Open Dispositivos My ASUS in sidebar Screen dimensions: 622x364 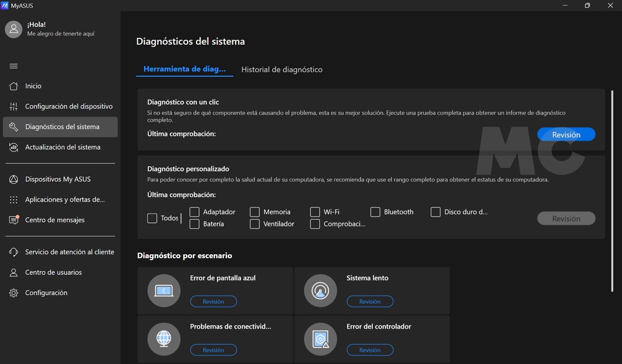(x=58, y=179)
